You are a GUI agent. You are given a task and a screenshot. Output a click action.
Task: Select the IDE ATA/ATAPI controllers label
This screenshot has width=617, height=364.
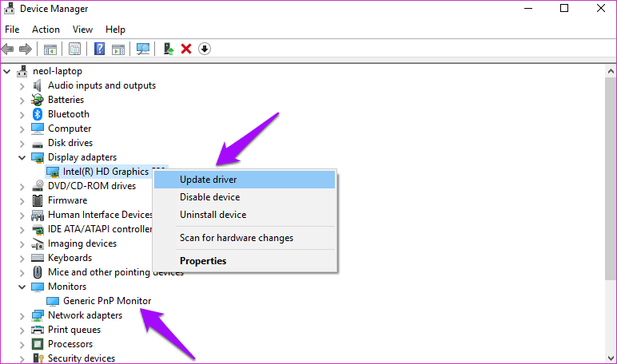(100, 229)
